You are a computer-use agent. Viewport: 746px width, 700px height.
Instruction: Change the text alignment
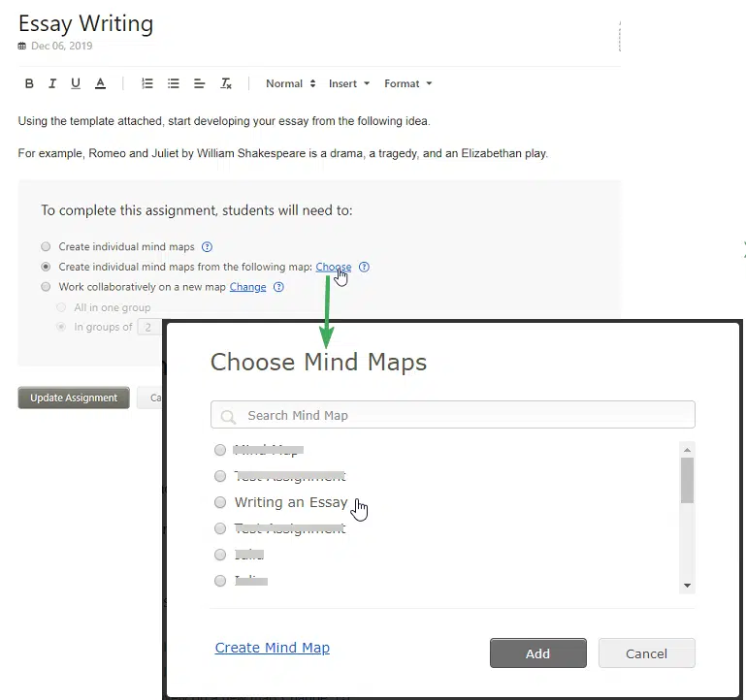point(200,84)
